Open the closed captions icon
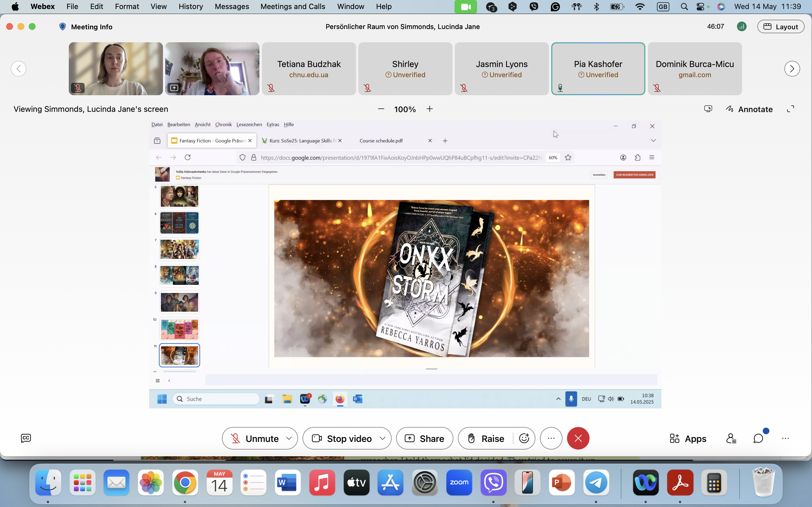The height and width of the screenshot is (507, 812). [x=26, y=438]
